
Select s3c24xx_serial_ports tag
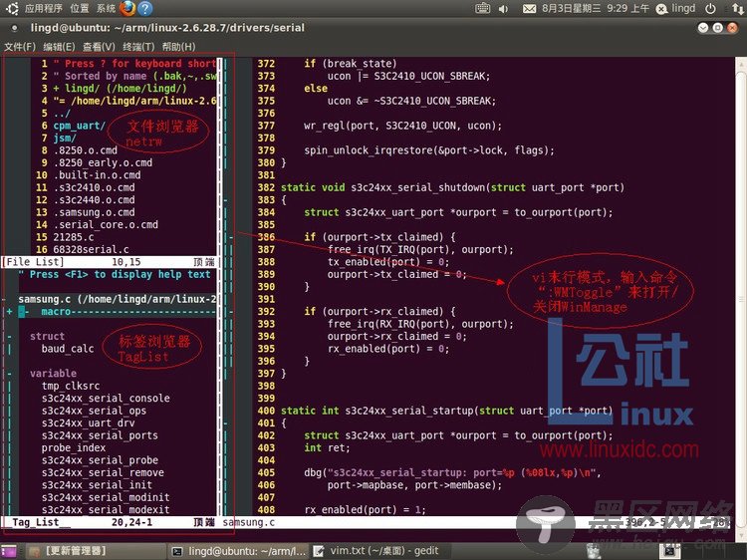[100, 435]
